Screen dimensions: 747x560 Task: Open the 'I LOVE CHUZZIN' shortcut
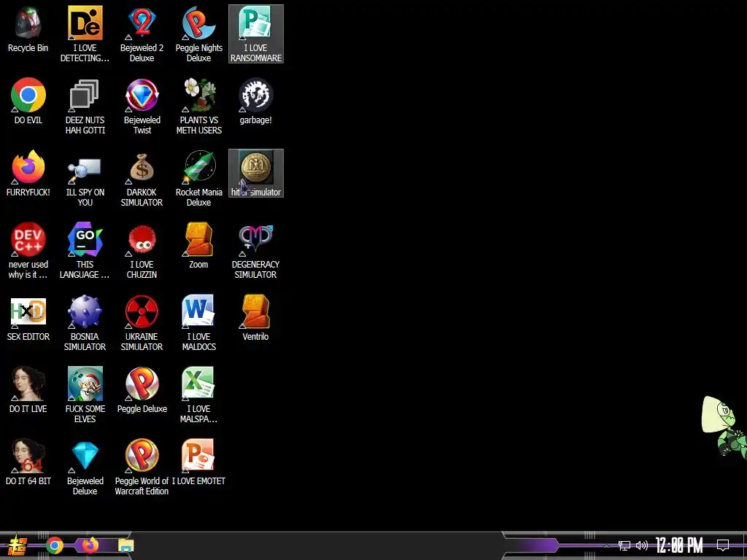[x=142, y=251]
